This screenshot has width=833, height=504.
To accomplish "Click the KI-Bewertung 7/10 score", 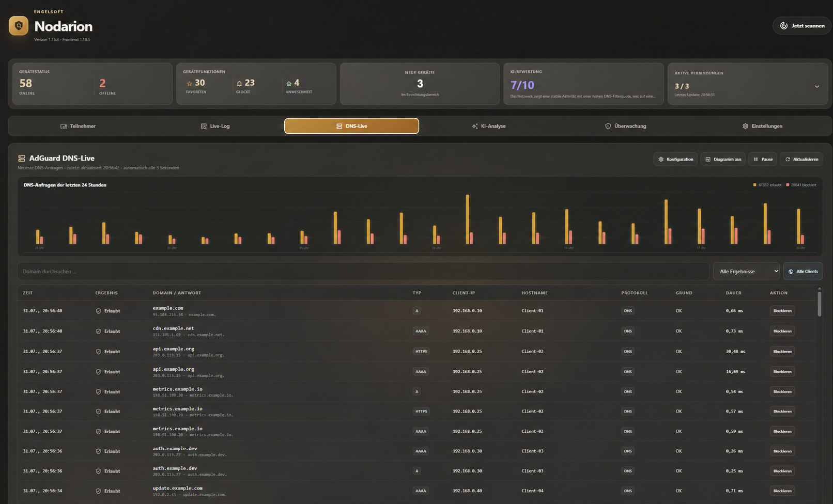I will (522, 85).
